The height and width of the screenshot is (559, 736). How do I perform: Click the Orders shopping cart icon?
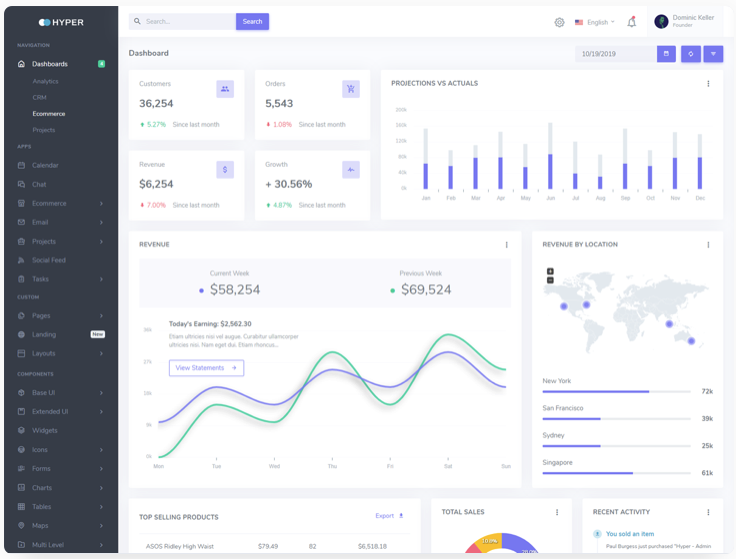click(351, 89)
